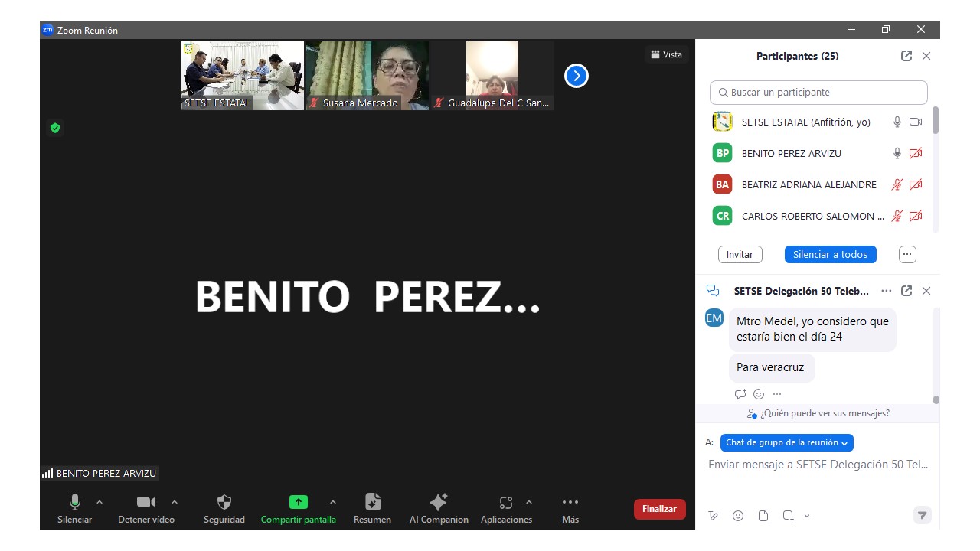Open the Vista layout menu
This screenshot has width=980, height=551.
pyautogui.click(x=666, y=54)
